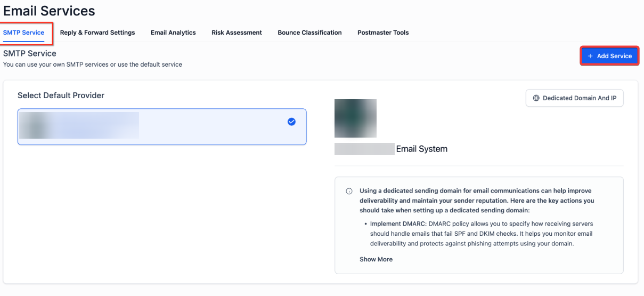The height and width of the screenshot is (296, 644).
Task: Click the blurred provider logo image
Action: pyautogui.click(x=355, y=118)
